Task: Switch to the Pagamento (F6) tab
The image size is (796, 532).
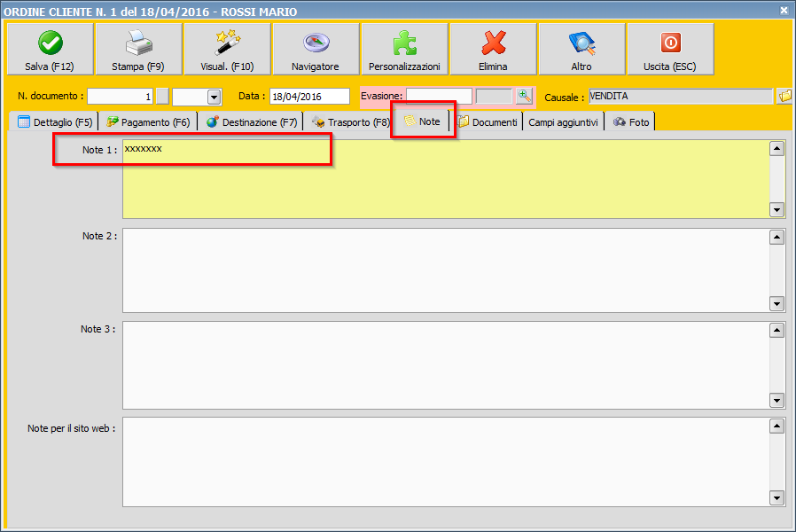Action: pos(148,121)
